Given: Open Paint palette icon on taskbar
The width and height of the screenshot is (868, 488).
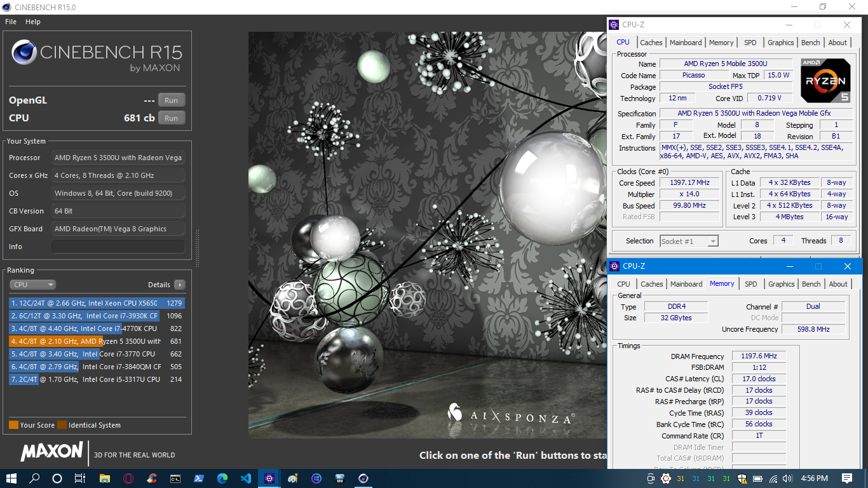Looking at the screenshot, I should click(293, 478).
